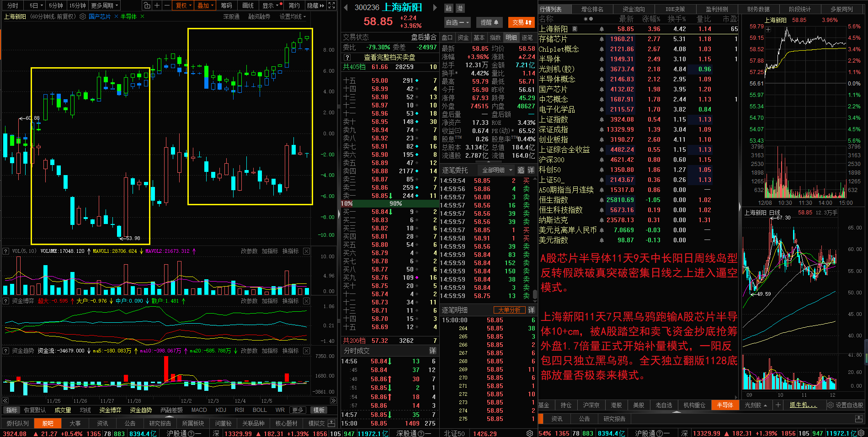Image resolution: width=868 pixels, height=437 pixels.
Task: Toggle 隐藏 side panel
Action: point(315,5)
